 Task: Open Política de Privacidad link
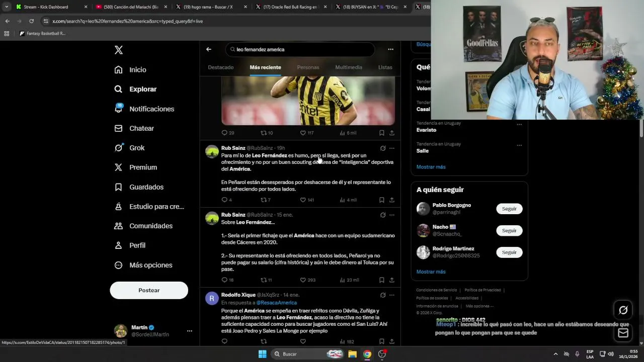(482, 290)
